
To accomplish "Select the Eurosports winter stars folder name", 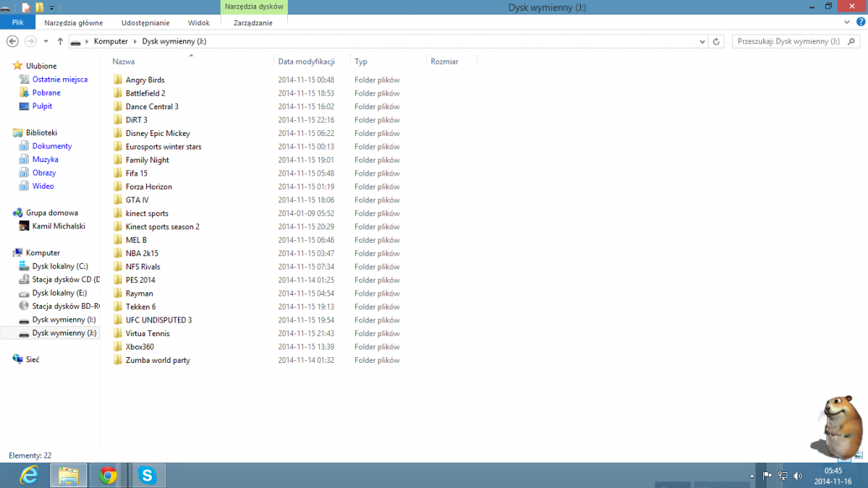I will click(163, 147).
